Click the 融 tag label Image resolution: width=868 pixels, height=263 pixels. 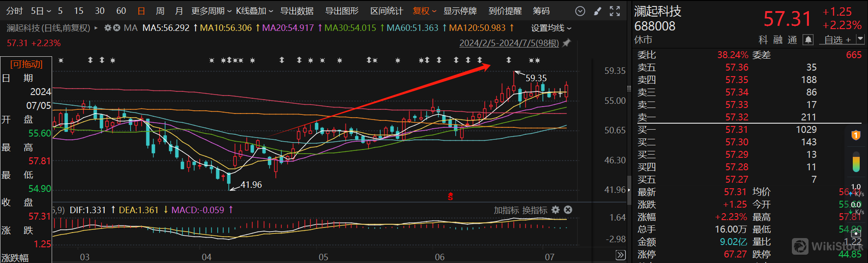778,40
